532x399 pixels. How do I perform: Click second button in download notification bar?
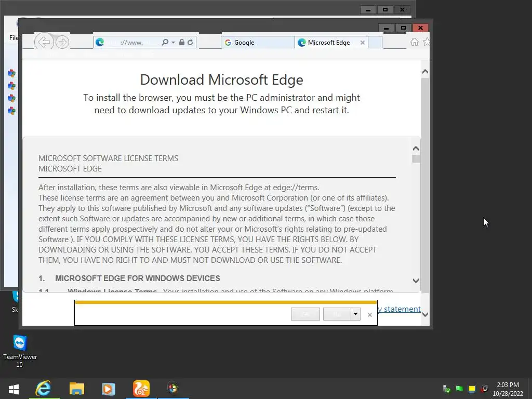tap(337, 314)
